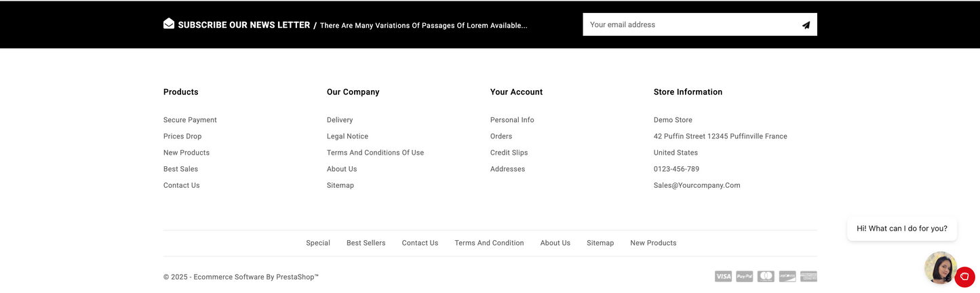Click the Visa payment icon
The height and width of the screenshot is (293, 980).
(x=723, y=277)
